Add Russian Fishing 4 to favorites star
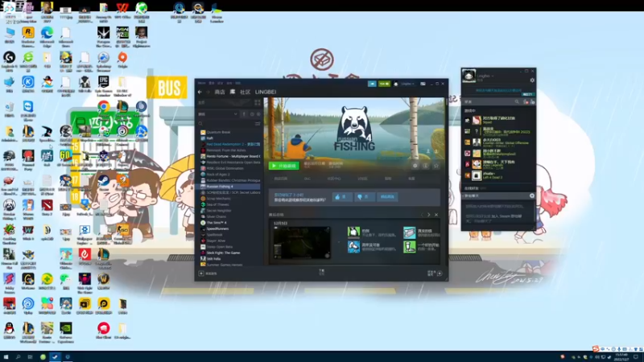 436,166
